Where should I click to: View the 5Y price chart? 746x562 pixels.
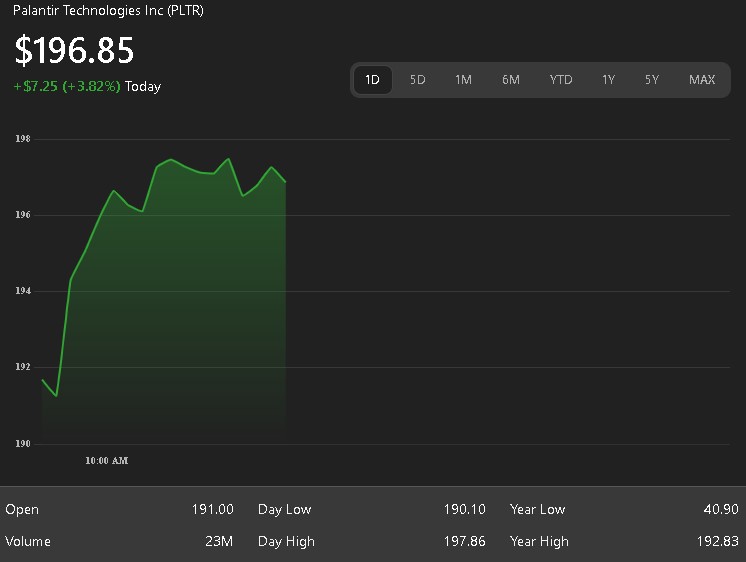point(652,80)
